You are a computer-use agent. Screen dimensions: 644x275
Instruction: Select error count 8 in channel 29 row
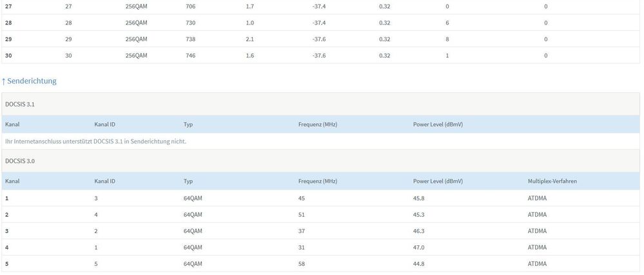pyautogui.click(x=447, y=39)
